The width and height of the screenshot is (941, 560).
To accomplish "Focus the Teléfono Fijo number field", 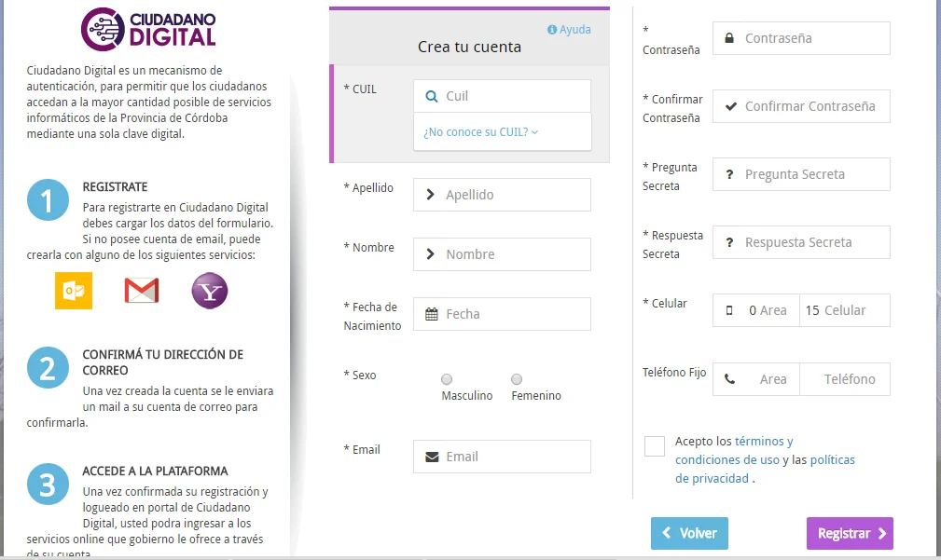I will click(845, 379).
